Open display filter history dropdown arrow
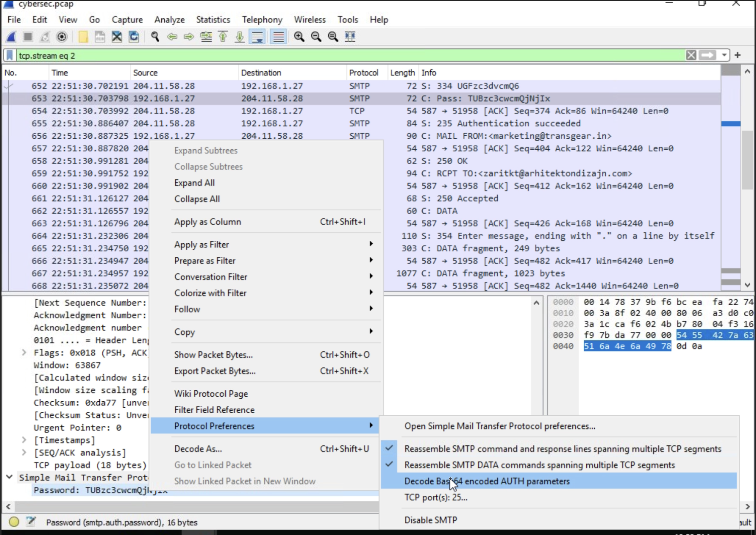 (724, 55)
